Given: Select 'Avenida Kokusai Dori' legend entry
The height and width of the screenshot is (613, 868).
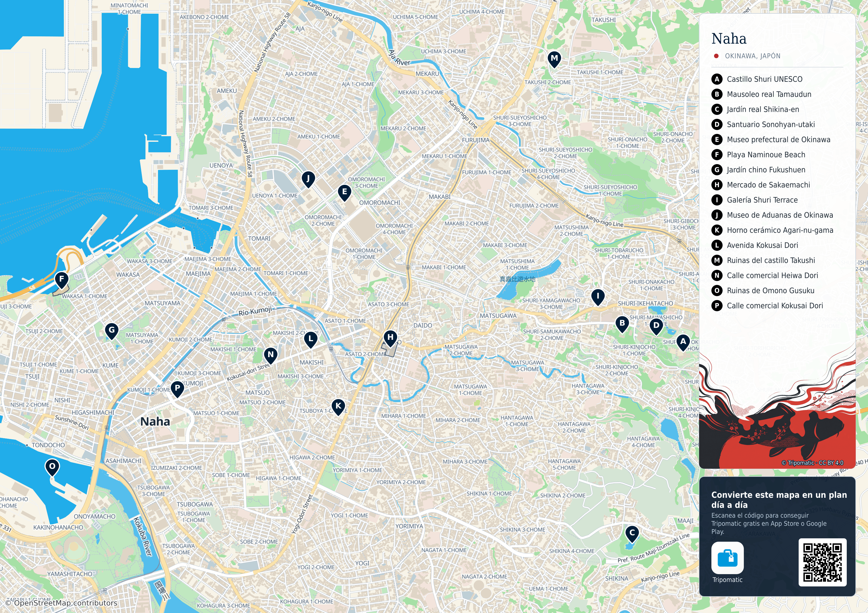Looking at the screenshot, I should tap(755, 246).
